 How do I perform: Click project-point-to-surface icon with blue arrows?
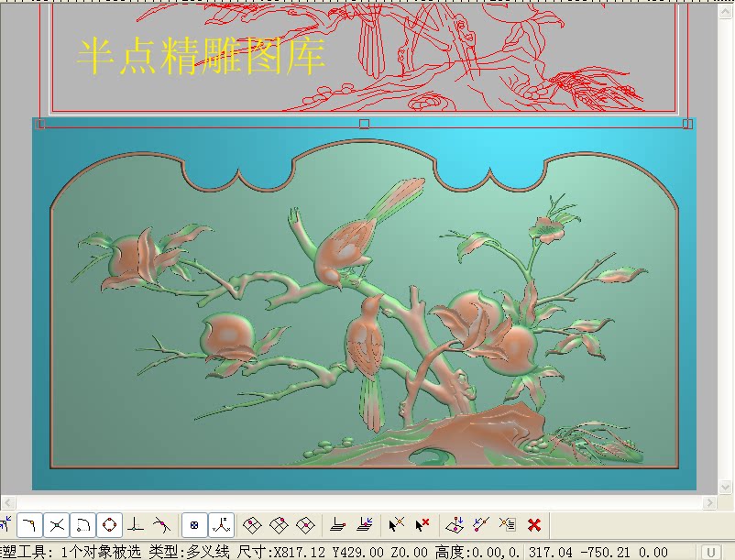pyautogui.click(x=455, y=524)
